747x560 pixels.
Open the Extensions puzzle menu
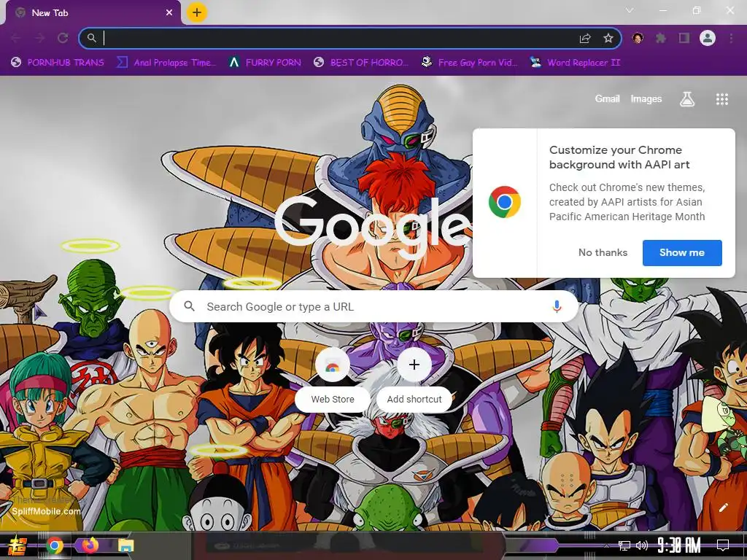(661, 38)
